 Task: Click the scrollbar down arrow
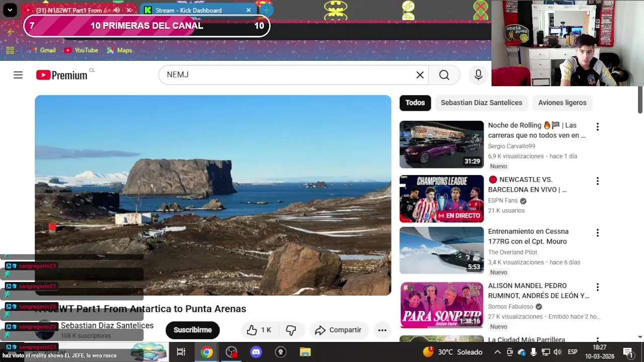640,337
